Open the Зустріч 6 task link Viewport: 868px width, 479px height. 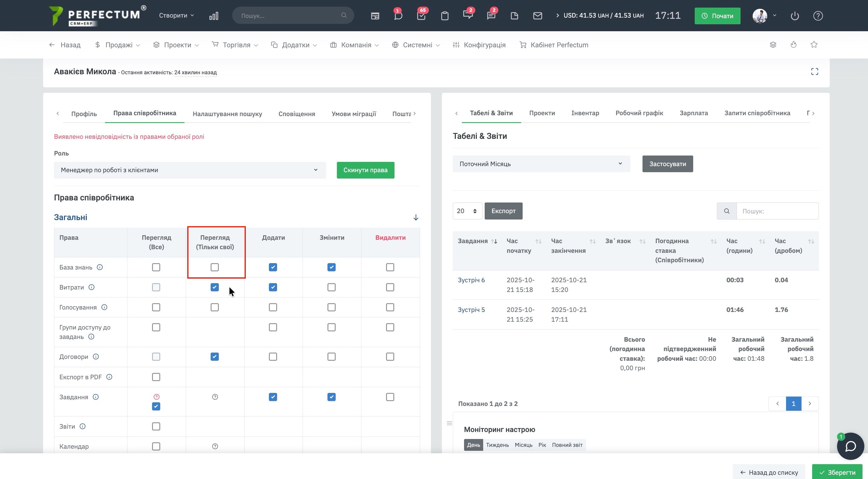click(x=471, y=280)
